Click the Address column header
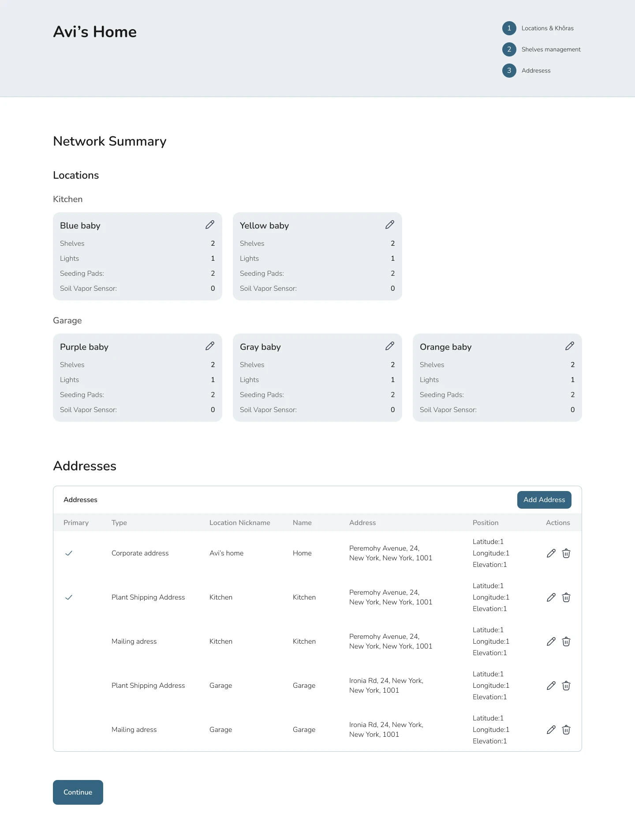The image size is (635, 840). click(362, 523)
